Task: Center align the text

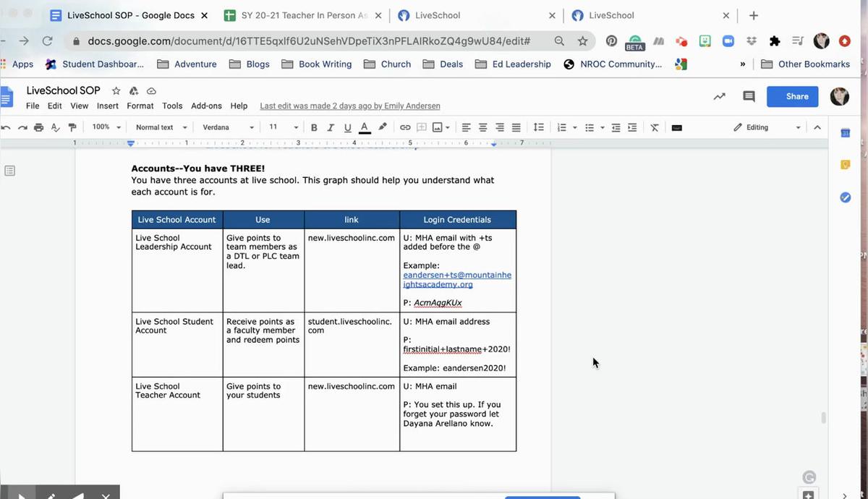Action: (483, 127)
